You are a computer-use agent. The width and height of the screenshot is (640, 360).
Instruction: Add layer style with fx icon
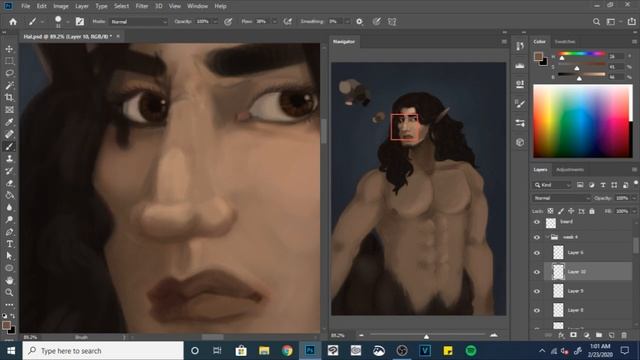[x=561, y=335]
